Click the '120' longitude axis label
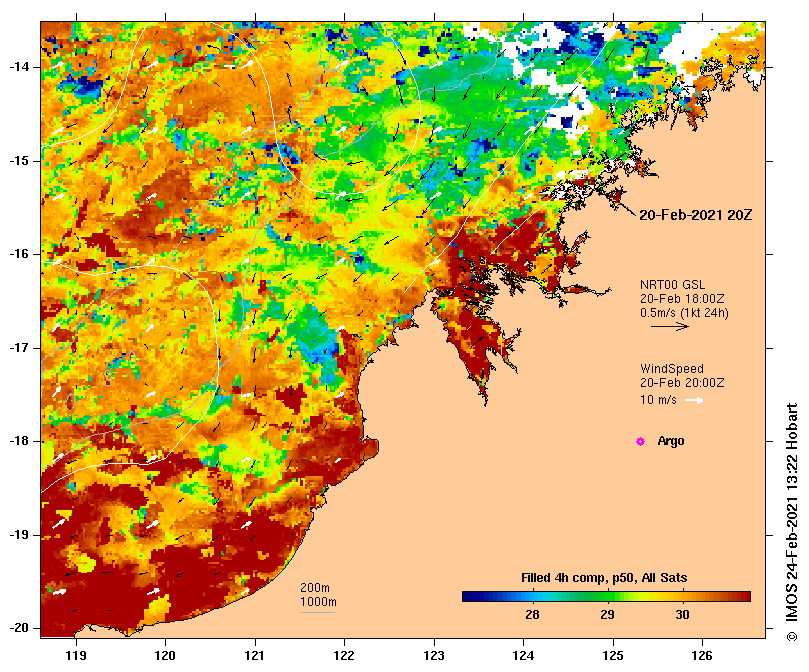This screenshot has width=809, height=672. click(166, 656)
